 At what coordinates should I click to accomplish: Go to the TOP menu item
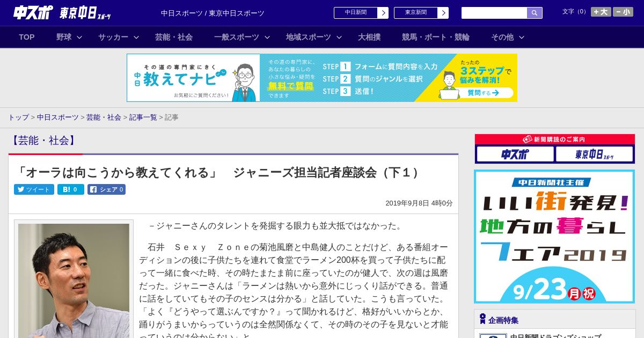click(27, 37)
